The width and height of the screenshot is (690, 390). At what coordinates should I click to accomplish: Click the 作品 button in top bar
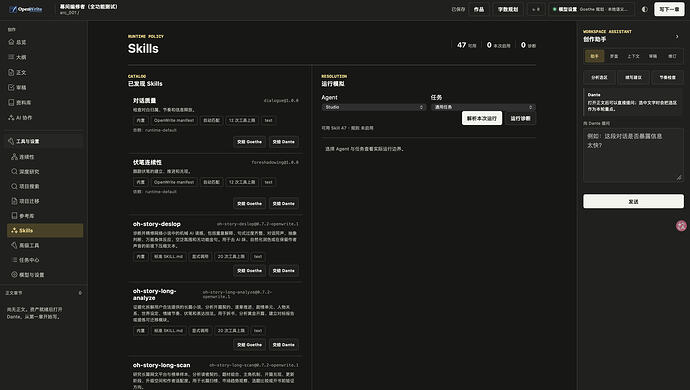pyautogui.click(x=479, y=9)
